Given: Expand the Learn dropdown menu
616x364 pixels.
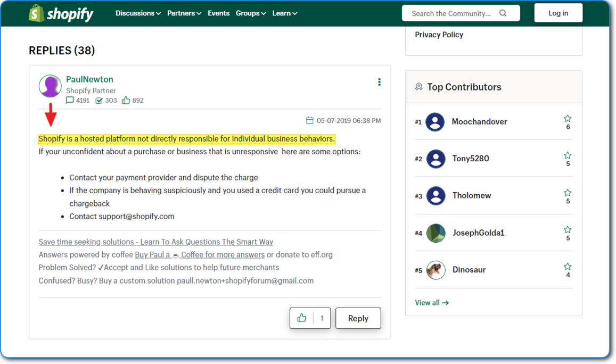Looking at the screenshot, I should tap(285, 13).
